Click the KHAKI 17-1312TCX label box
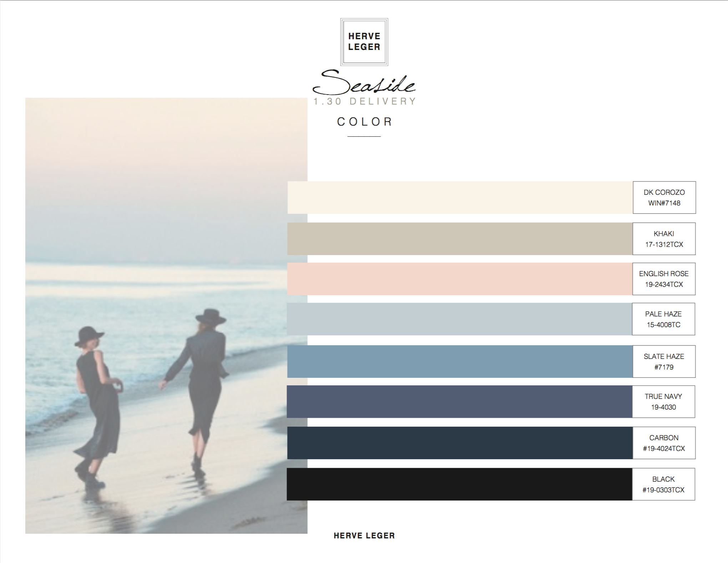Image resolution: width=728 pixels, height=563 pixels. (x=664, y=239)
